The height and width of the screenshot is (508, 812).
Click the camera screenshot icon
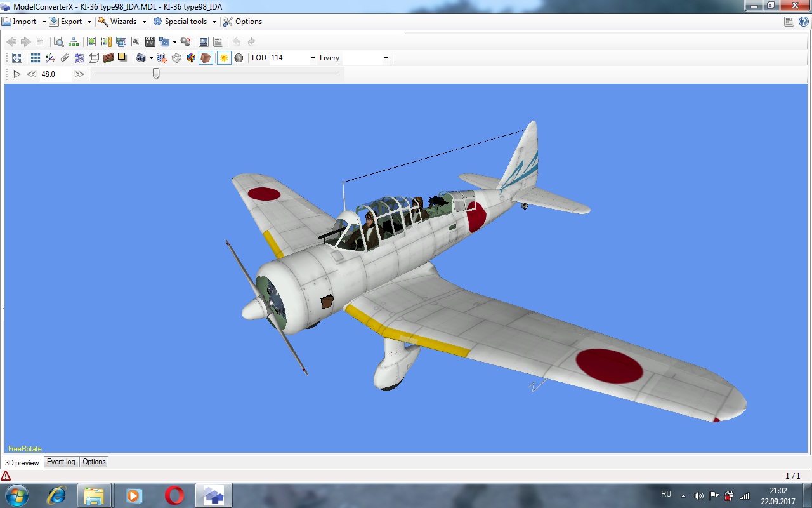pyautogui.click(x=141, y=58)
